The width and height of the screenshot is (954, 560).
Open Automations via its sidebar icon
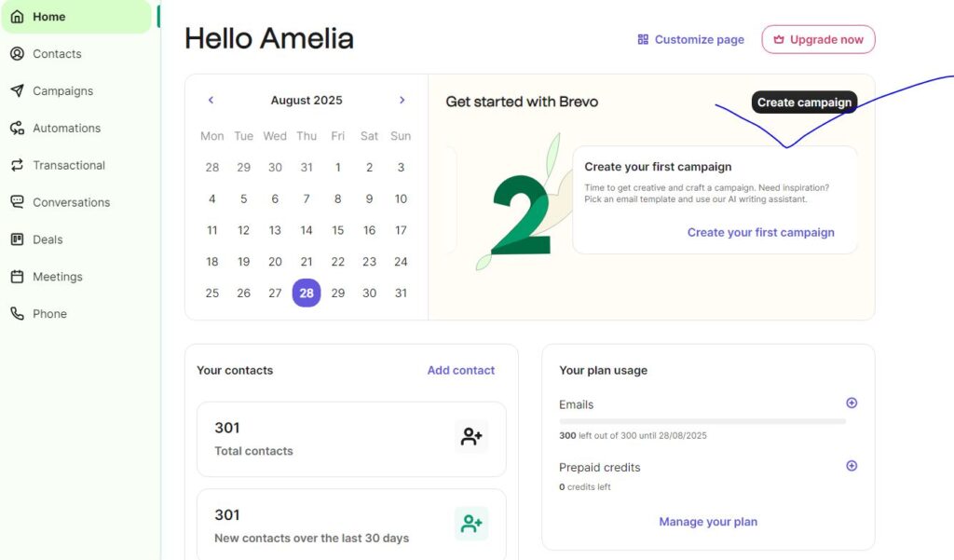17,129
